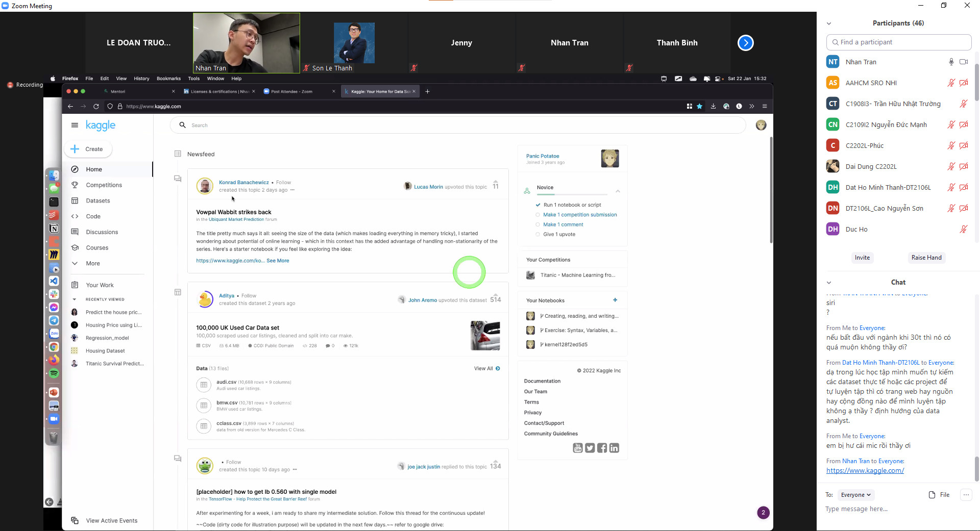Open the Trash in the dock
Screen dimensions: 980x531
coord(54,437)
